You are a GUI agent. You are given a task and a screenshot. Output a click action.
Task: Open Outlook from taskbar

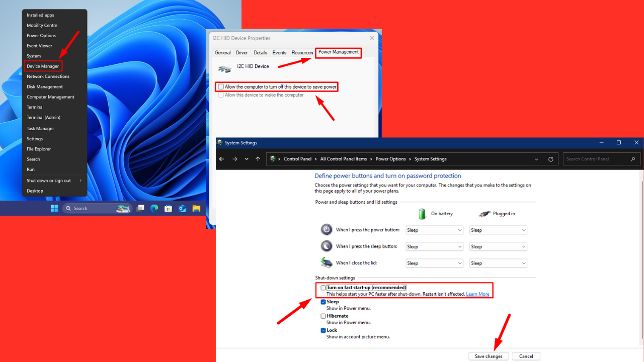[x=182, y=208]
